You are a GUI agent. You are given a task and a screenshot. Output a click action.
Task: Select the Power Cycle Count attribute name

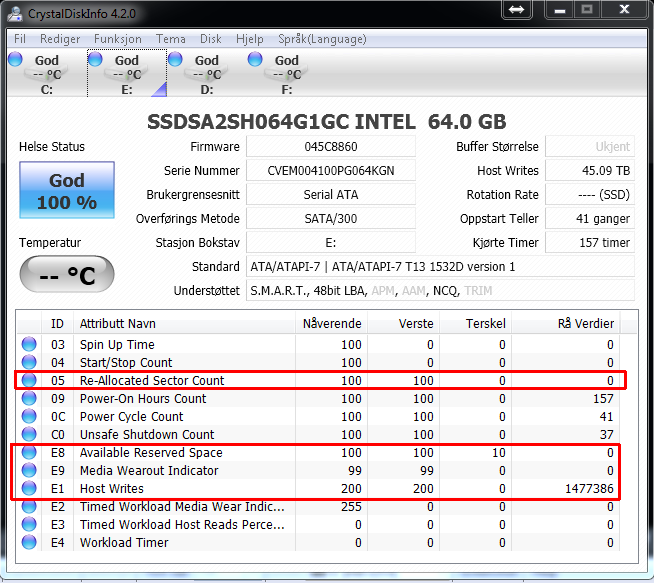[x=131, y=416]
